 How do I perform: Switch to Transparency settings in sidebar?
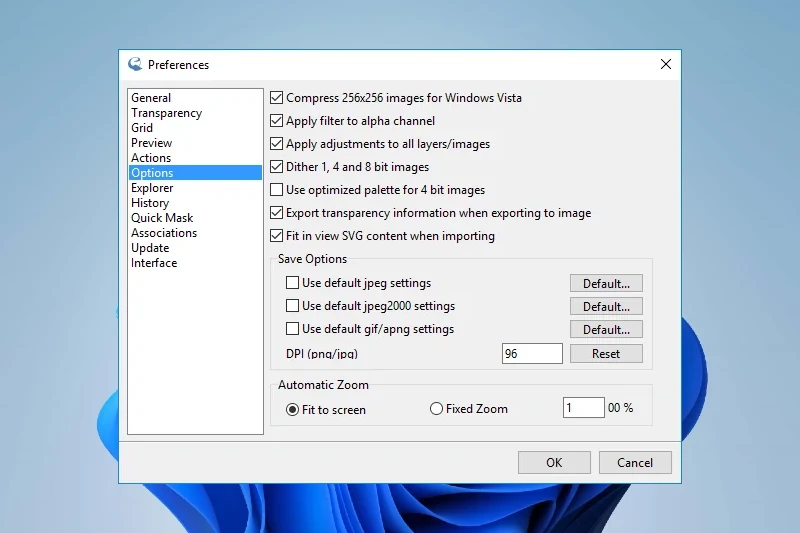tap(166, 113)
